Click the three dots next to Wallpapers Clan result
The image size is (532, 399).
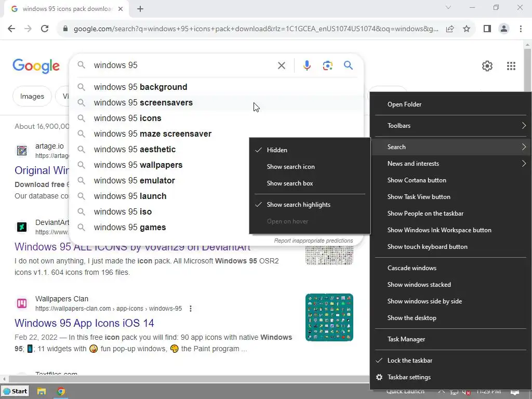191,309
